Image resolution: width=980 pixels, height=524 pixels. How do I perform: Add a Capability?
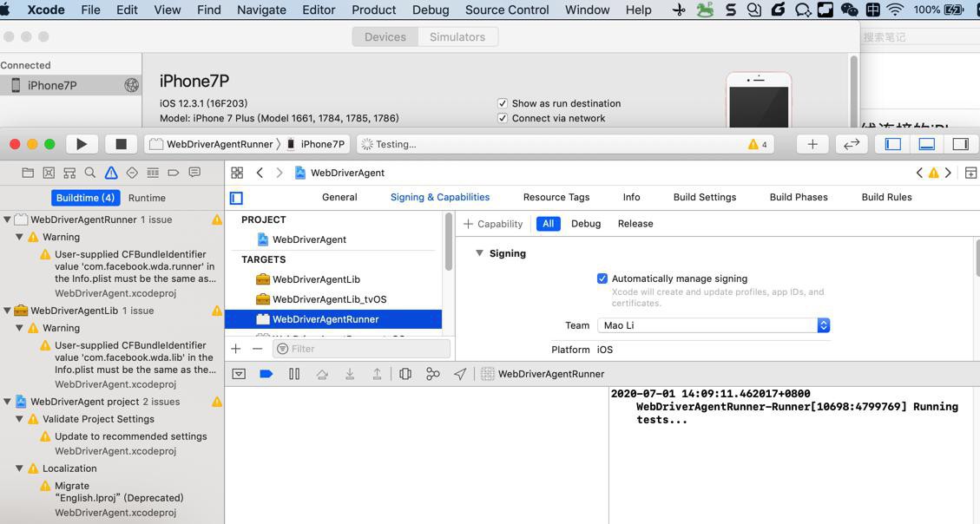(493, 224)
